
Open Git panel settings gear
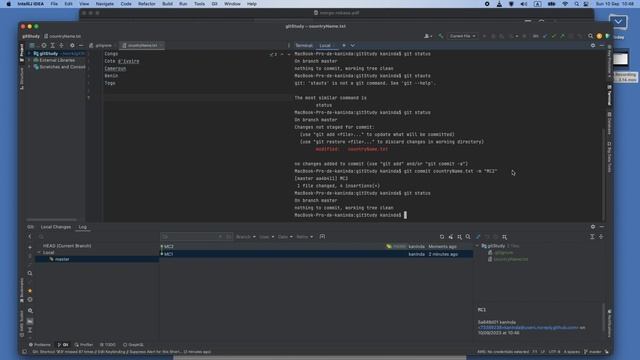coord(593,227)
